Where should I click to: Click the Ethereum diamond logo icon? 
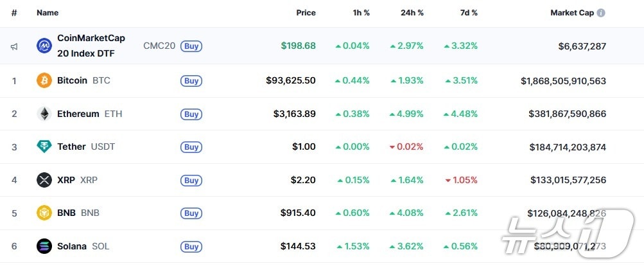point(44,114)
